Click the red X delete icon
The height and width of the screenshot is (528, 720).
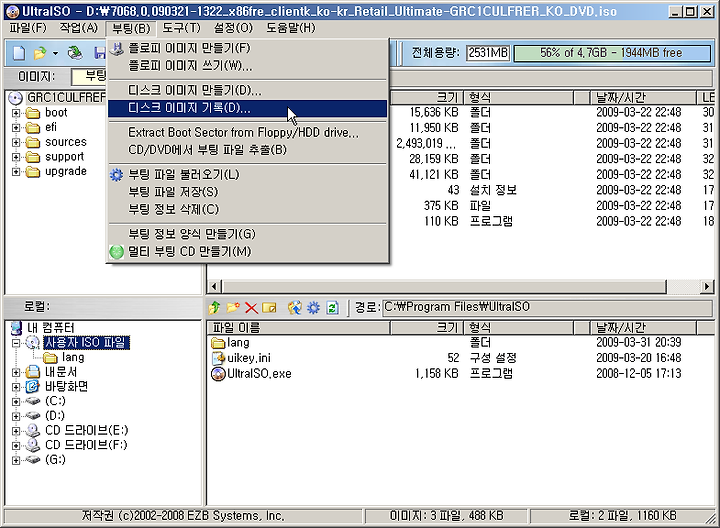(251, 308)
